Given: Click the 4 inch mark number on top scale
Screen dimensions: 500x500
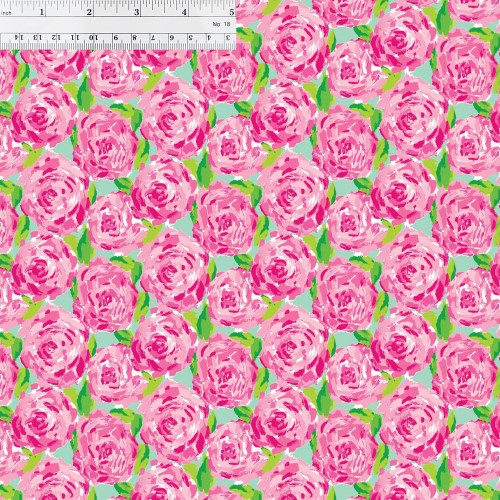Looking at the screenshot, I should 184,12.
